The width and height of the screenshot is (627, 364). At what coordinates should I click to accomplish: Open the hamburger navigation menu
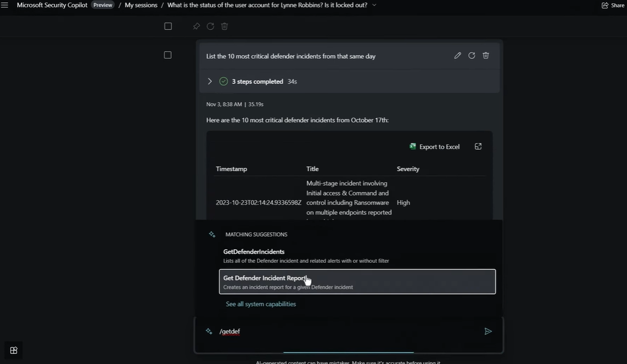(5, 5)
